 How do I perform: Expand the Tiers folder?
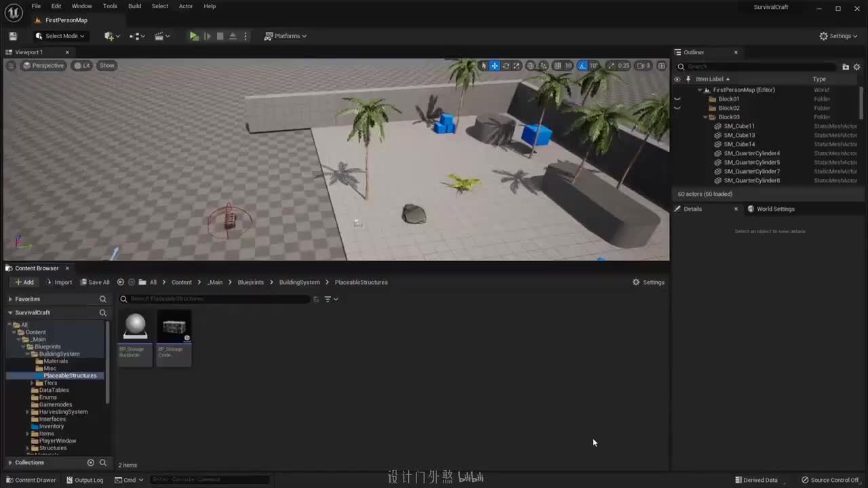point(32,383)
